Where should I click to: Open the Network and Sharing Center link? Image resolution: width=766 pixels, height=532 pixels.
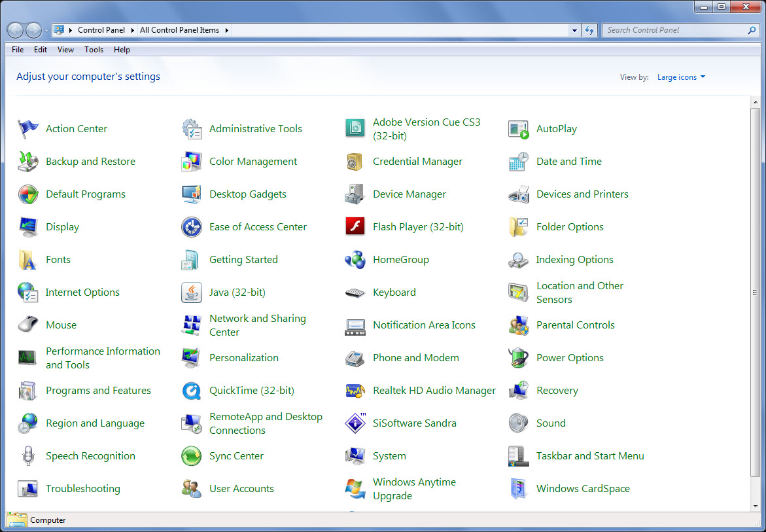[x=258, y=325]
